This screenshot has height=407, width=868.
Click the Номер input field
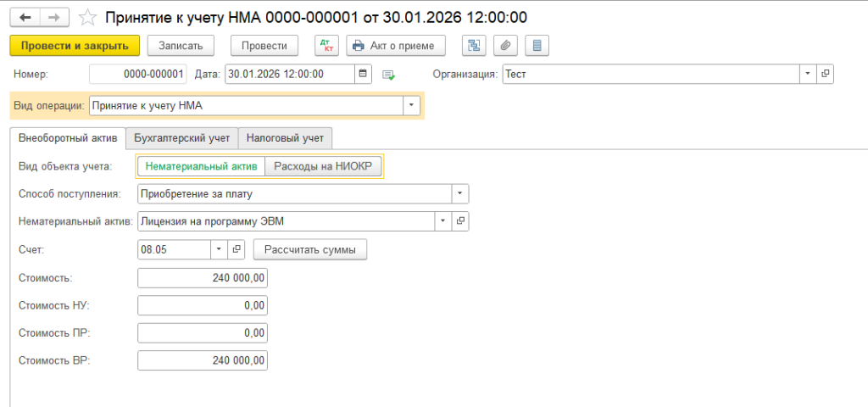click(138, 75)
